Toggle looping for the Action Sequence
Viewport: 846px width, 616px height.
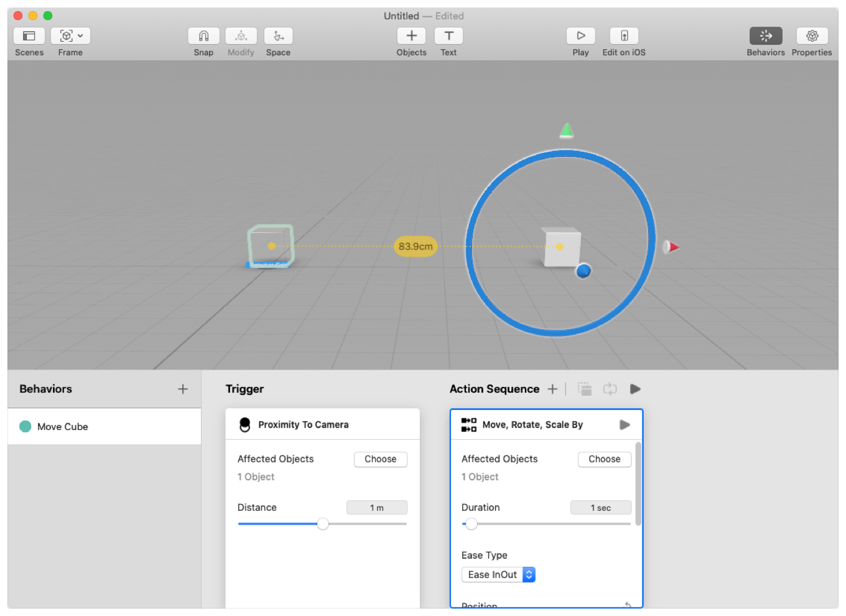(x=610, y=389)
